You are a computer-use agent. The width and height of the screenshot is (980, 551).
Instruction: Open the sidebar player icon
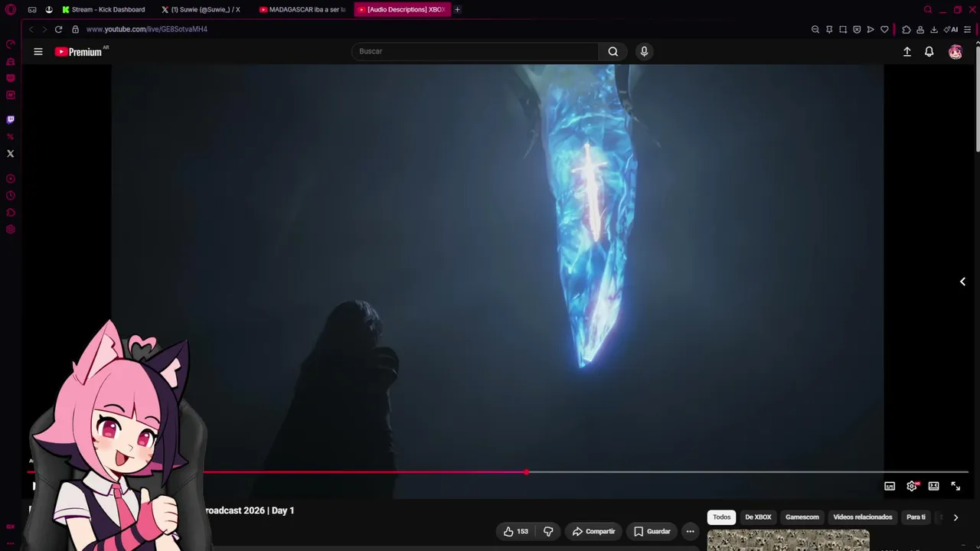coord(11,178)
